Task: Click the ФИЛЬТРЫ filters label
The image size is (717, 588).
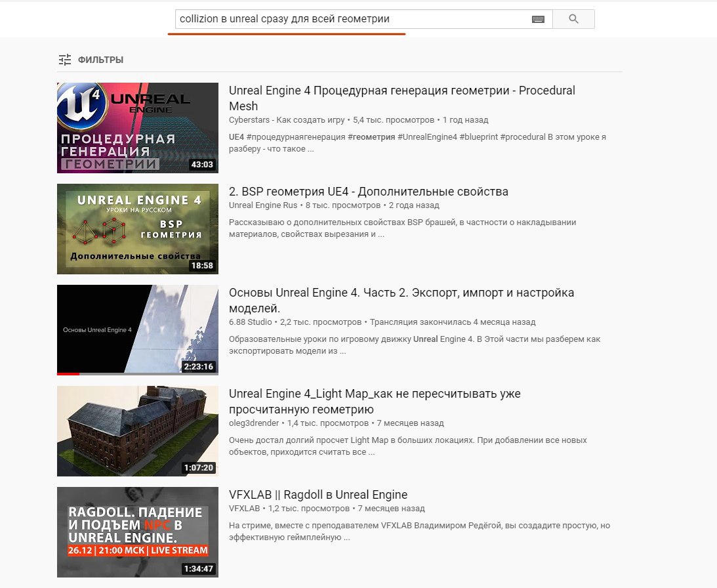Action: click(100, 60)
